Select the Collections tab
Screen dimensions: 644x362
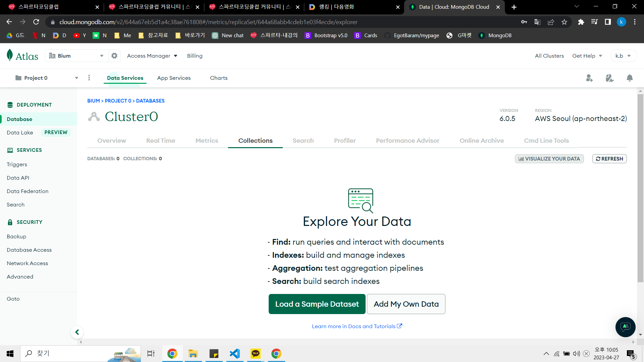(255, 140)
